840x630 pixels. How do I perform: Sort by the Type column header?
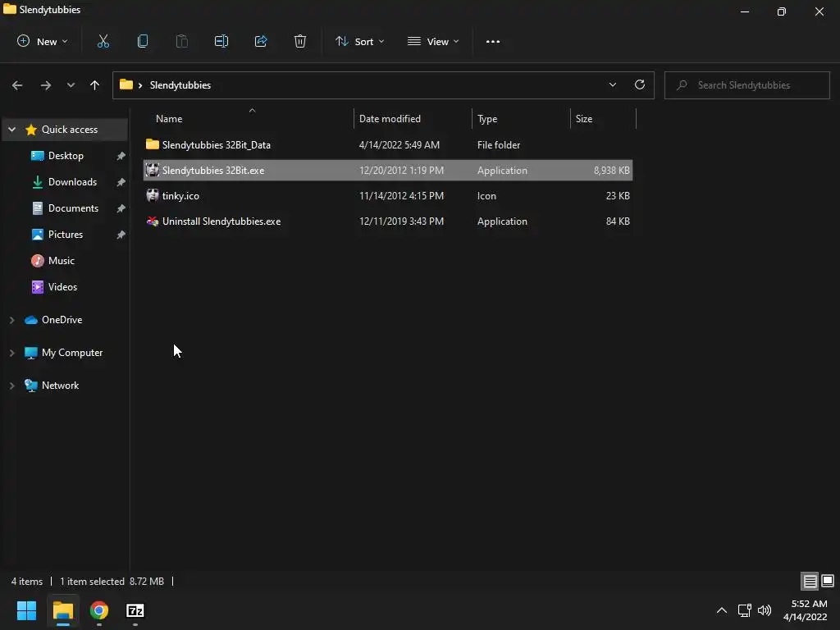pyautogui.click(x=487, y=119)
